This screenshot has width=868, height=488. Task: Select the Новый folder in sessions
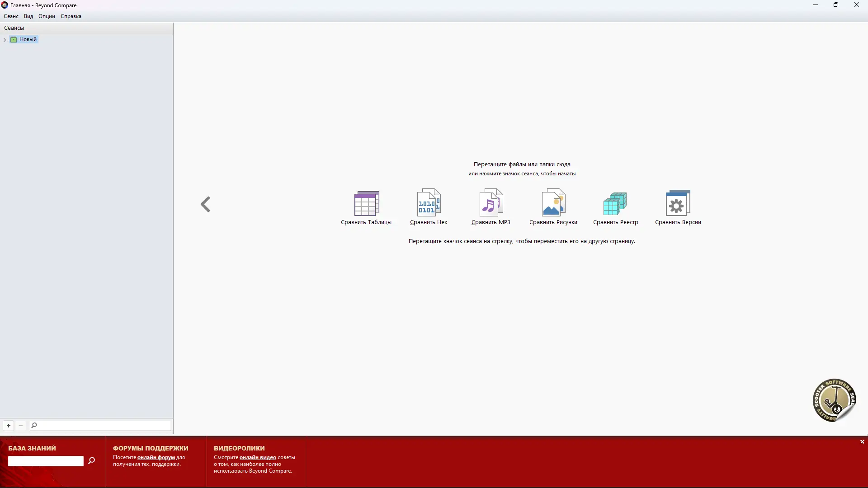28,39
